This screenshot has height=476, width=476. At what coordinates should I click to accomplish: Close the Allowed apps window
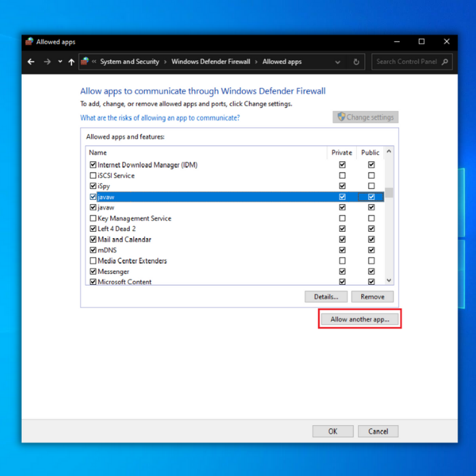click(x=447, y=41)
